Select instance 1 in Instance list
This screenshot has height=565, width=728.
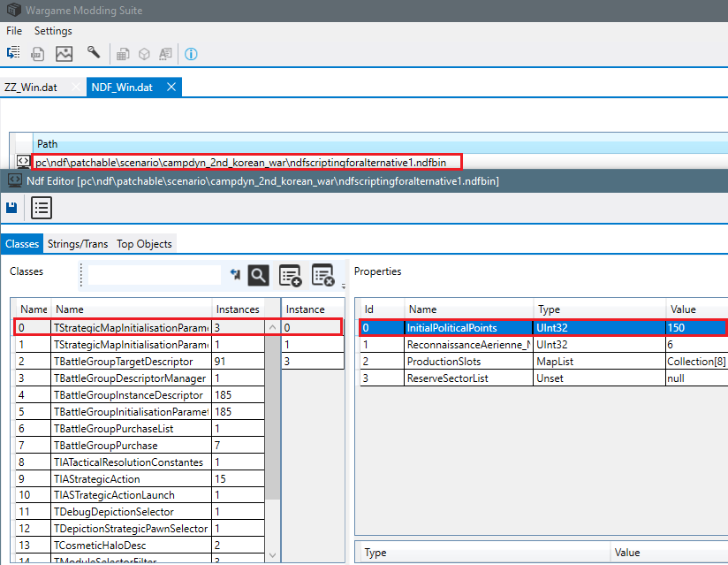click(313, 345)
